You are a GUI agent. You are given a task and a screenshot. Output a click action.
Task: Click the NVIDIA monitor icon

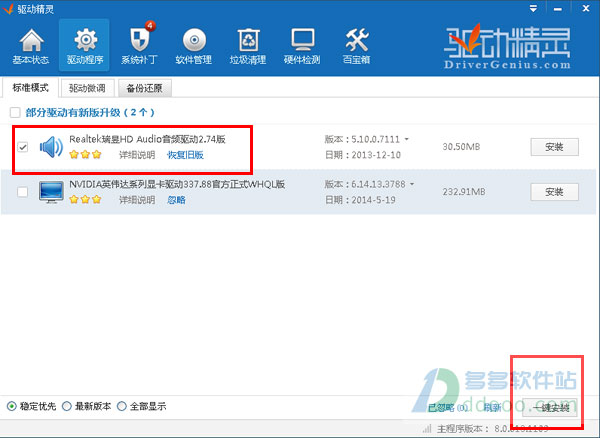click(51, 192)
